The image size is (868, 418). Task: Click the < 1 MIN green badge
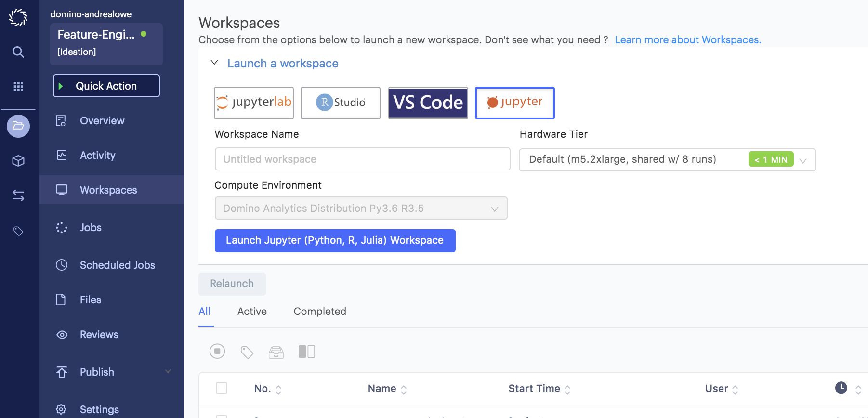(771, 159)
